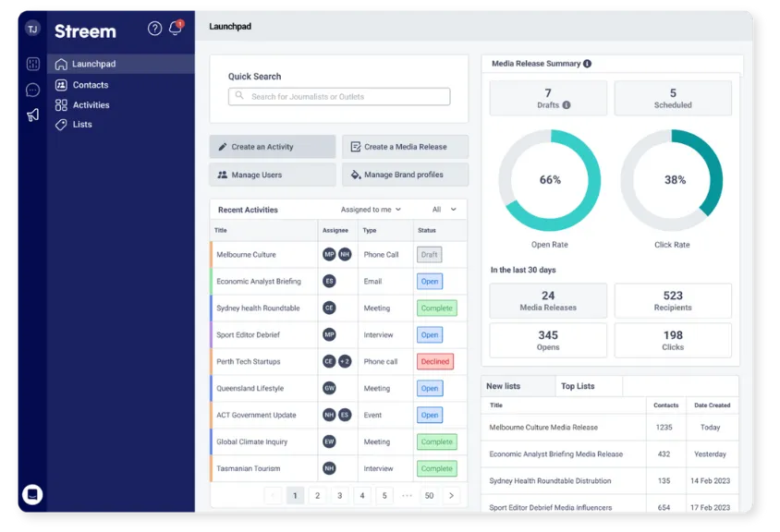Go to page 5 of Recent Activities
The height and width of the screenshot is (532, 780).
click(384, 496)
